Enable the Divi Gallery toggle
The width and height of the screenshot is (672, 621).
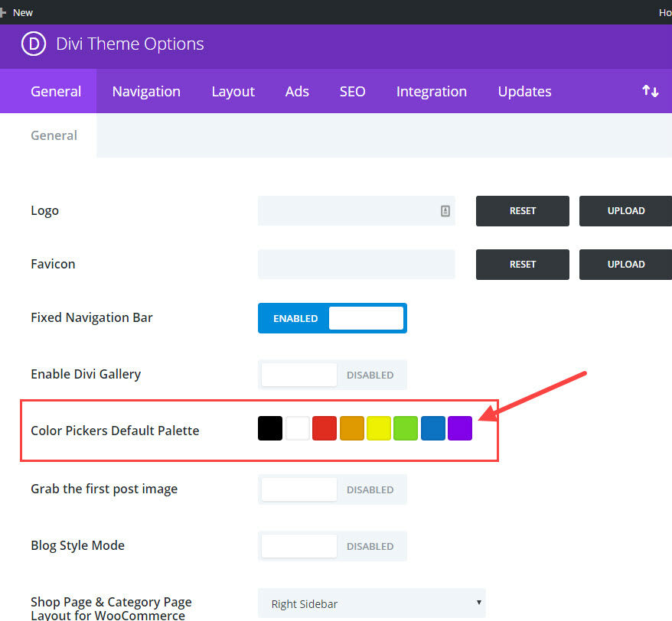coord(332,375)
